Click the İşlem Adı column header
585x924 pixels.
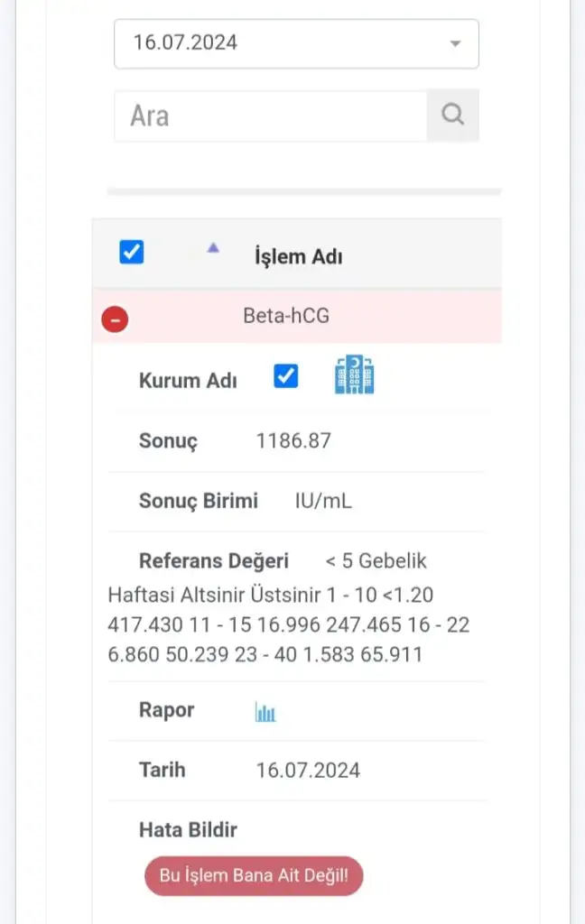pos(299,257)
